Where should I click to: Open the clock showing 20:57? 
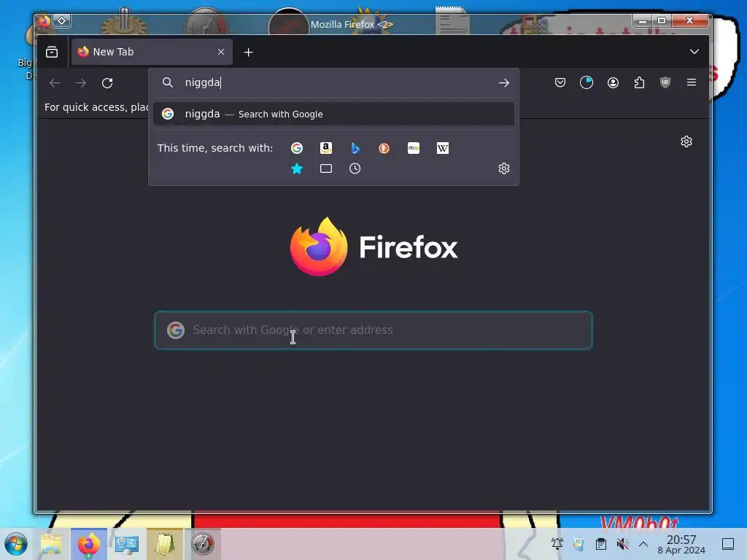681,544
